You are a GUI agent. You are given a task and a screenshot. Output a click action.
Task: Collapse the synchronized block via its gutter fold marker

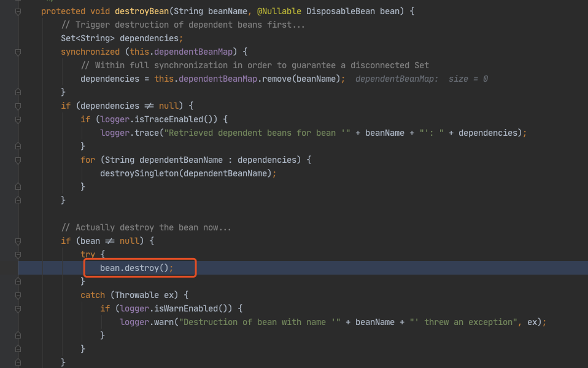pyautogui.click(x=18, y=52)
